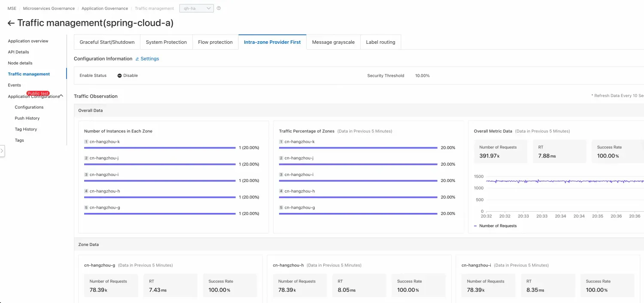This screenshot has height=303, width=644.
Task: Open Push History in the sidebar
Action: click(27, 118)
